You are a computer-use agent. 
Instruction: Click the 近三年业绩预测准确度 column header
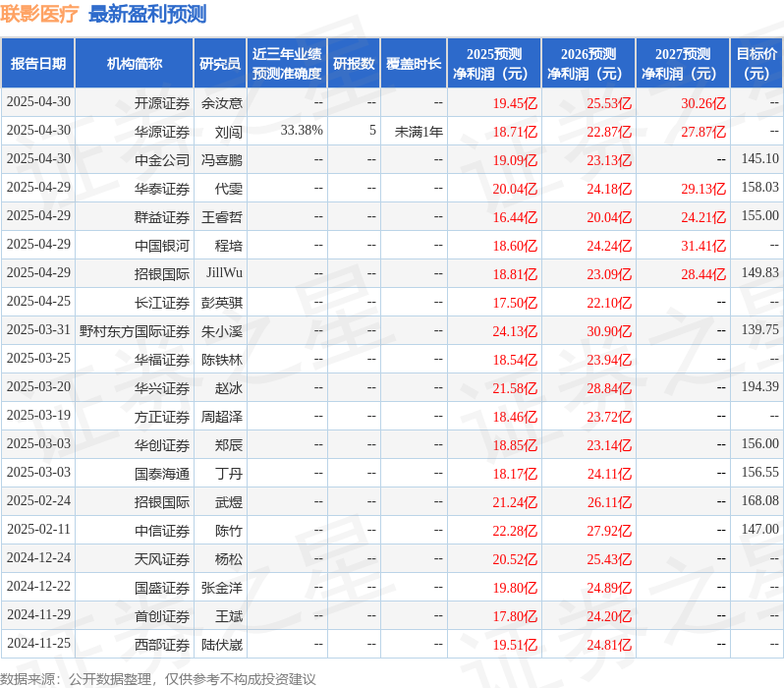pyautogui.click(x=287, y=64)
